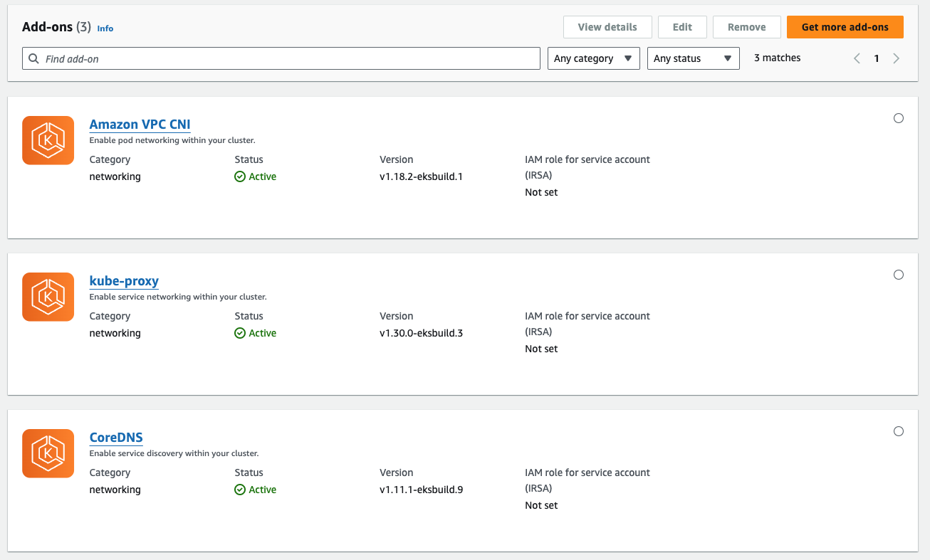Open the kube-proxy link
Viewport: 930px width, 560px height.
coord(124,281)
